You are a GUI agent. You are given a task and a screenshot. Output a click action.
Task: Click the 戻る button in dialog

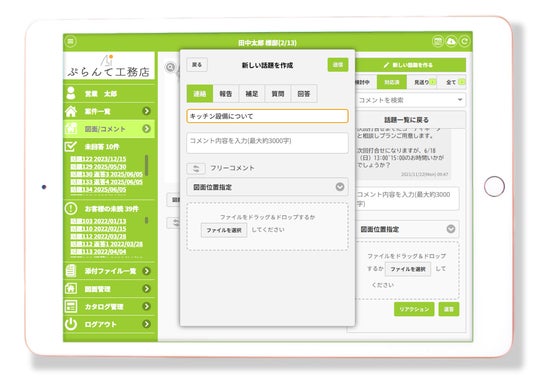pos(197,65)
